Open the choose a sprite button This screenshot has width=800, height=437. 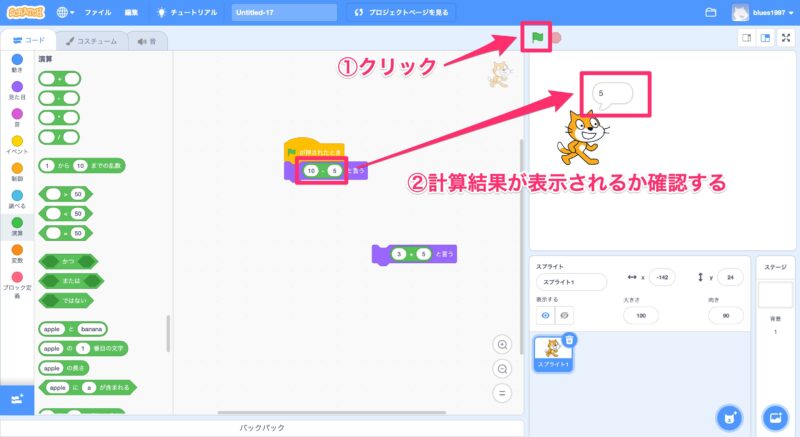click(x=732, y=416)
